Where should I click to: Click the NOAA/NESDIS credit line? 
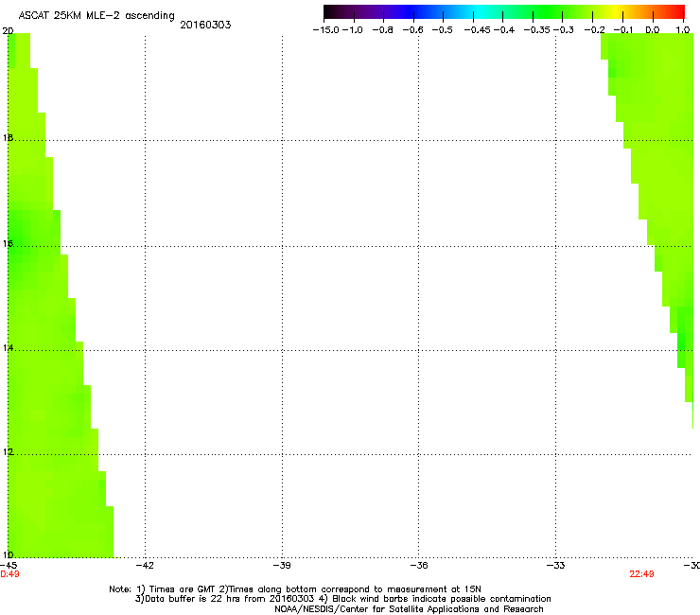[409, 609]
